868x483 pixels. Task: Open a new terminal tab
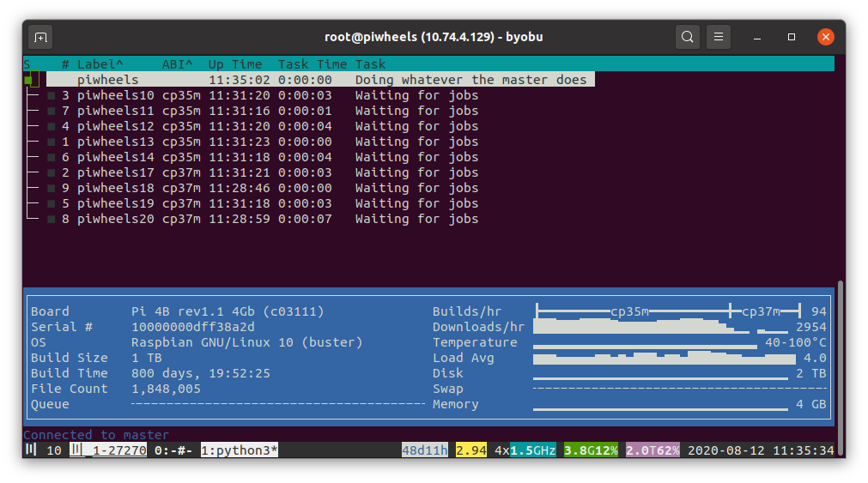pos(40,38)
